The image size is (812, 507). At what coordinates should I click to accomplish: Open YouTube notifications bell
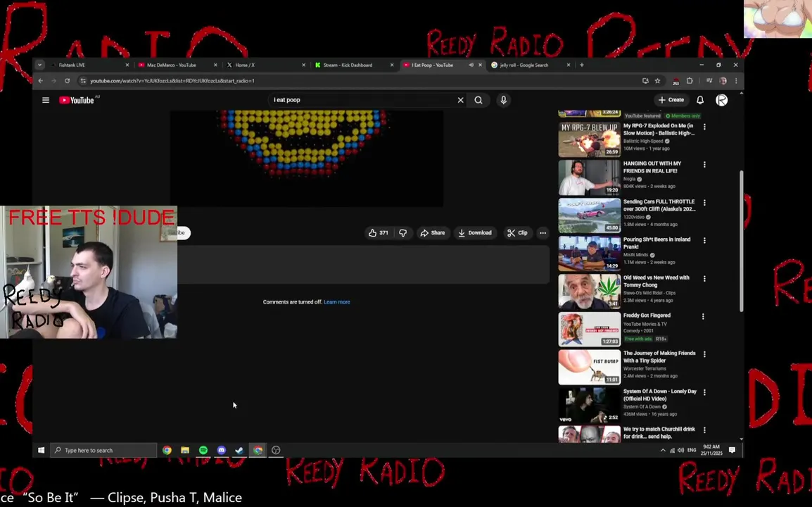[700, 100]
